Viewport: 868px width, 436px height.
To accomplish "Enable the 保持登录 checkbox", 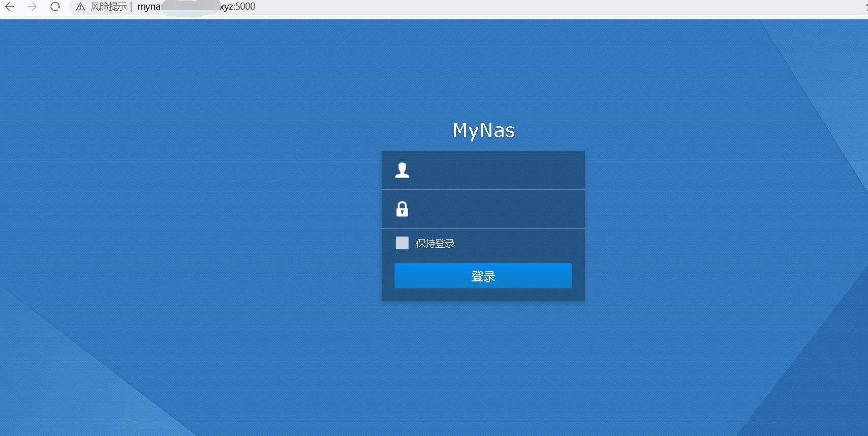I will coord(402,243).
